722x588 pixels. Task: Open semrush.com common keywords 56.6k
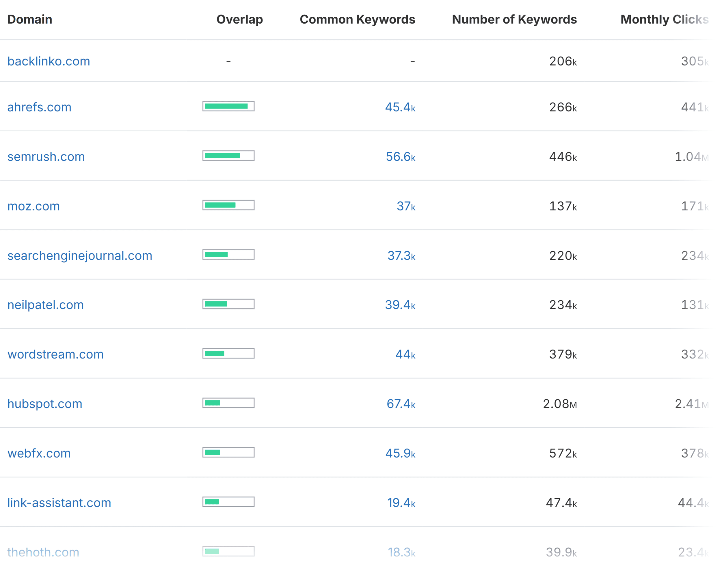[401, 156]
